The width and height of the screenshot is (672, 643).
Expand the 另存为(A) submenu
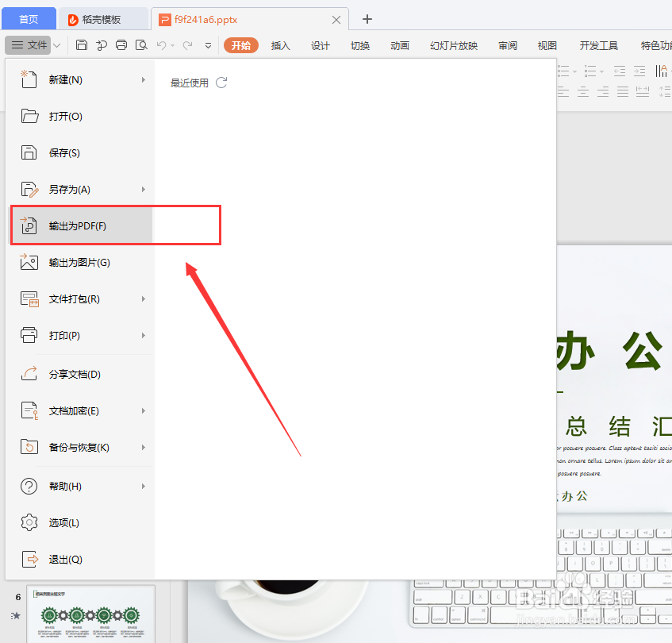[x=143, y=189]
